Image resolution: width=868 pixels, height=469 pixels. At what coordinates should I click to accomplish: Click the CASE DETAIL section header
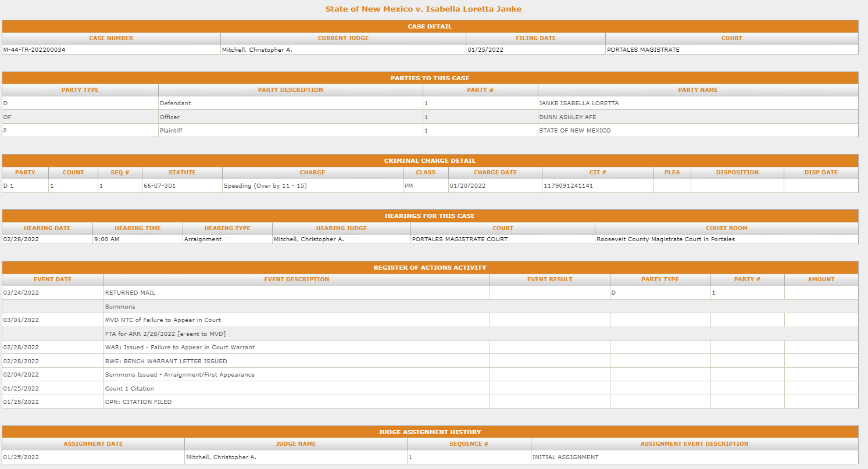430,27
